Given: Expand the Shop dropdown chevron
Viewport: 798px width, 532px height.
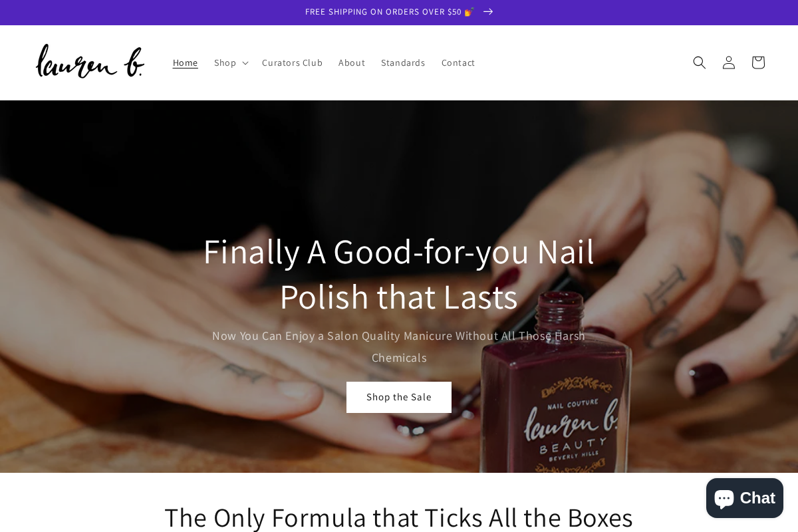Looking at the screenshot, I should [x=245, y=63].
